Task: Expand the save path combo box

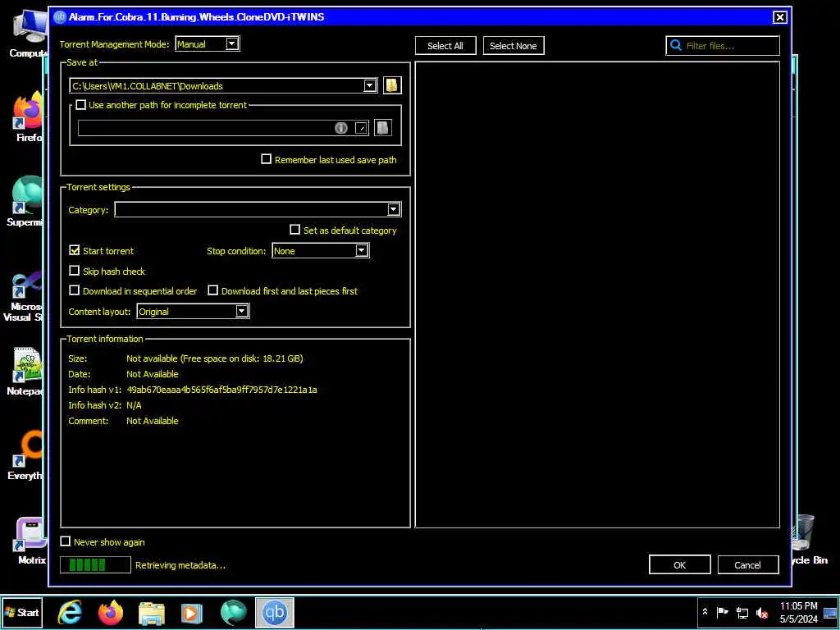Action: (x=370, y=85)
